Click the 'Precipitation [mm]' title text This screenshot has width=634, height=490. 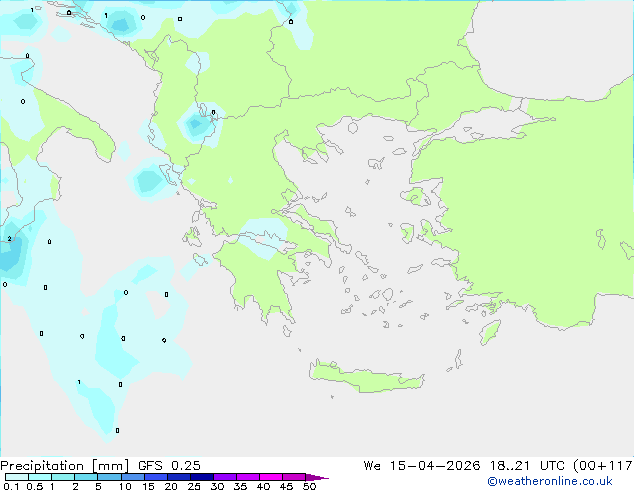coord(65,466)
